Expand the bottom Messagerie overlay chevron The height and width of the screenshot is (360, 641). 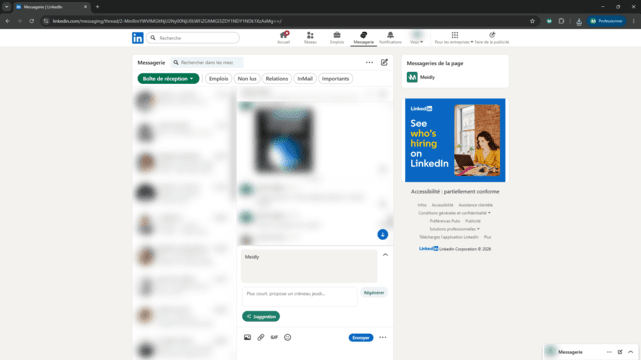(x=631, y=352)
